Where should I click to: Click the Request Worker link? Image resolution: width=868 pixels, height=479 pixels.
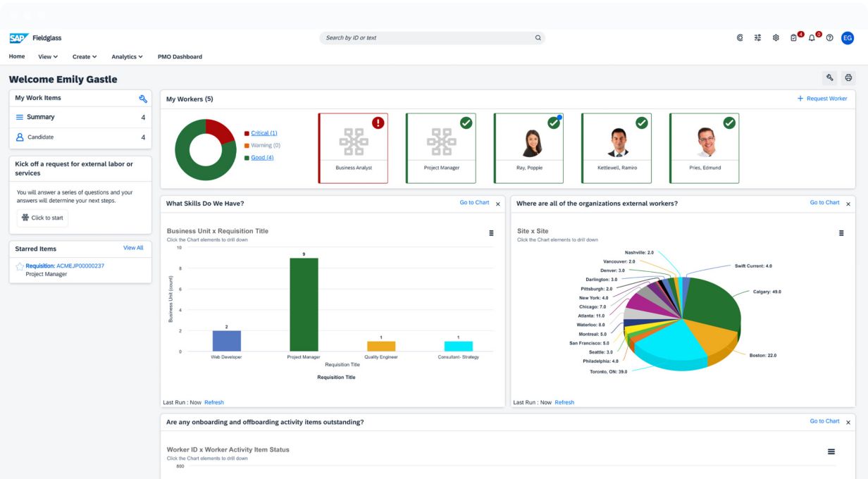click(822, 99)
